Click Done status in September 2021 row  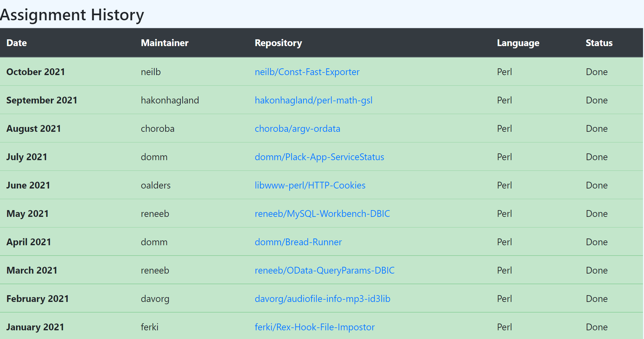(x=597, y=100)
